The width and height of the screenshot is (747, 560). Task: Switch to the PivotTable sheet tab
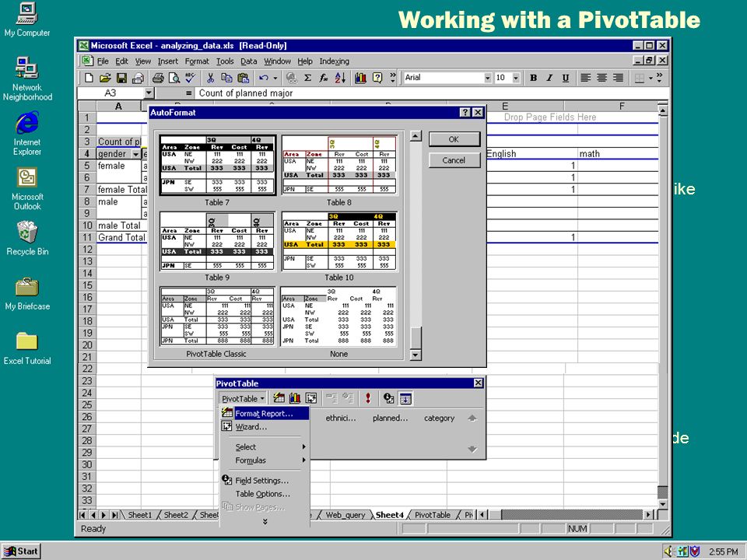[432, 515]
